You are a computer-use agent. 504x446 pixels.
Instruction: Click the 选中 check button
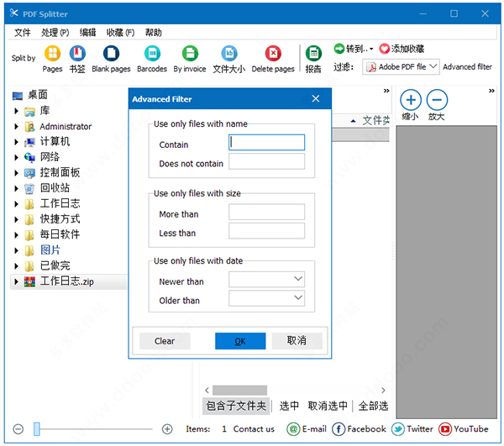pos(289,406)
